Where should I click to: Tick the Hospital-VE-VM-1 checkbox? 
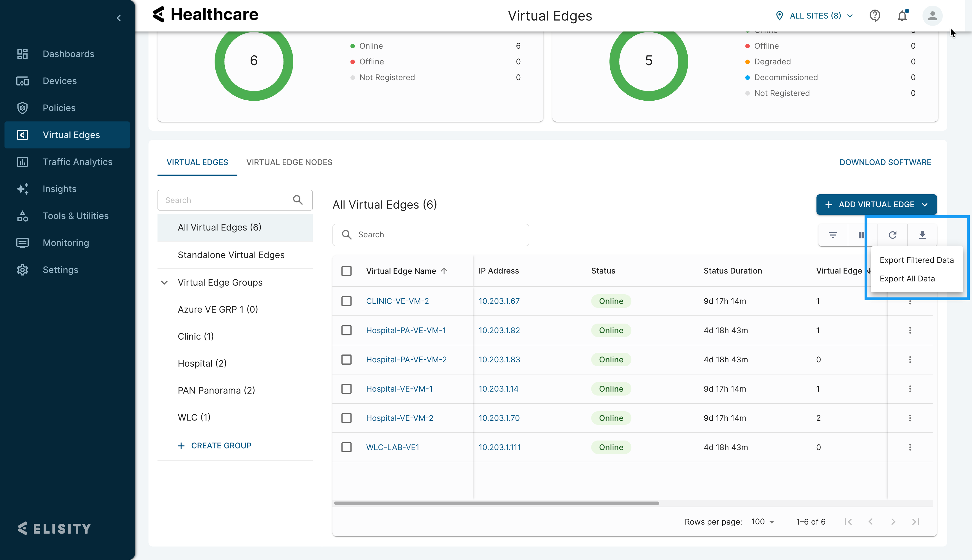(346, 389)
